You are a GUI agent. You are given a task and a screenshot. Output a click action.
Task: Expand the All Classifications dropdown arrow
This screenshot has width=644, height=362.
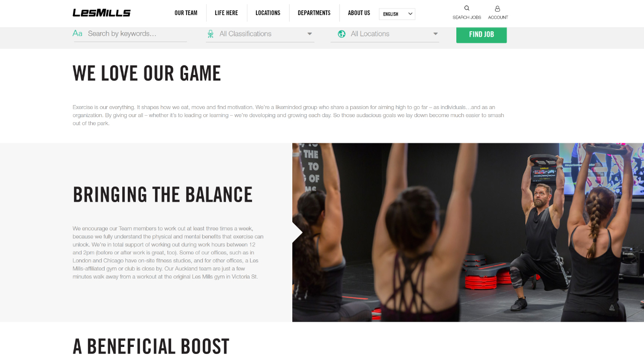click(x=309, y=34)
